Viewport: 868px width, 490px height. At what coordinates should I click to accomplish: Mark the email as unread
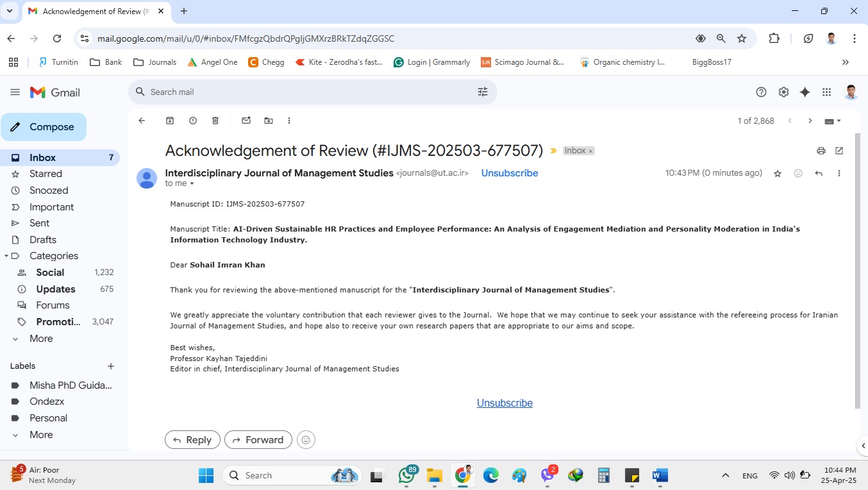(246, 121)
